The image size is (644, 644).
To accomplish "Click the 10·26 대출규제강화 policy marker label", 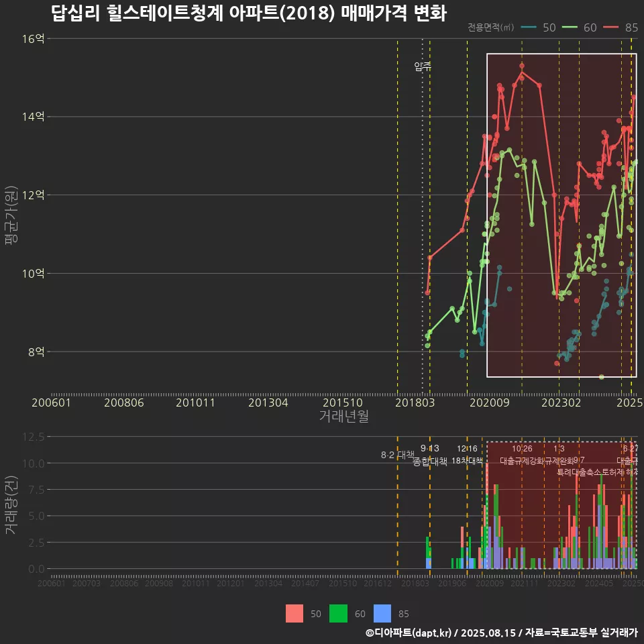I will click(522, 455).
